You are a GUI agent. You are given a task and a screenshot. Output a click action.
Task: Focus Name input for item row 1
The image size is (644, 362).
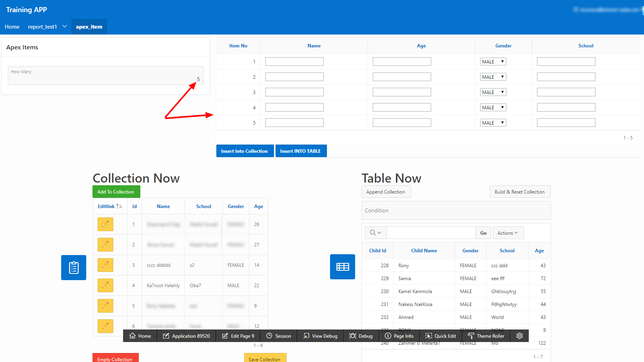click(294, 62)
